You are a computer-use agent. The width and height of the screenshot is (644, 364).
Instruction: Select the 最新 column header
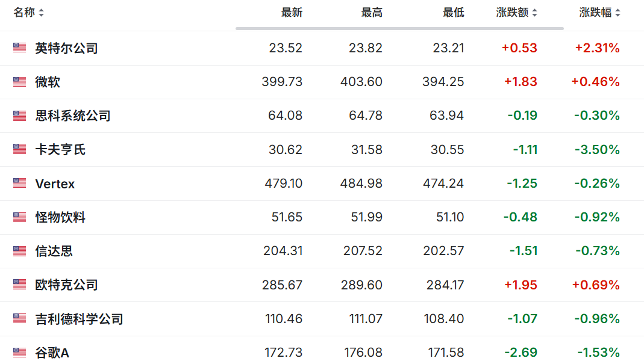(x=292, y=13)
